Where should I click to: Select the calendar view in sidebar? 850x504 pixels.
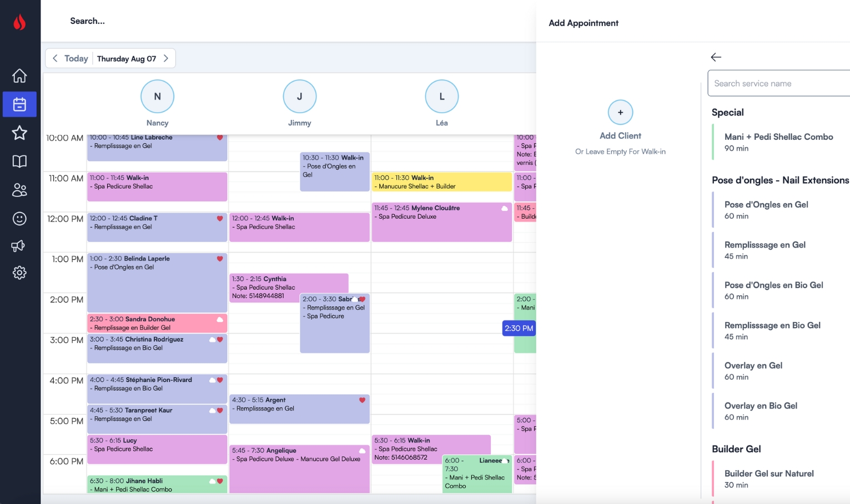[19, 104]
